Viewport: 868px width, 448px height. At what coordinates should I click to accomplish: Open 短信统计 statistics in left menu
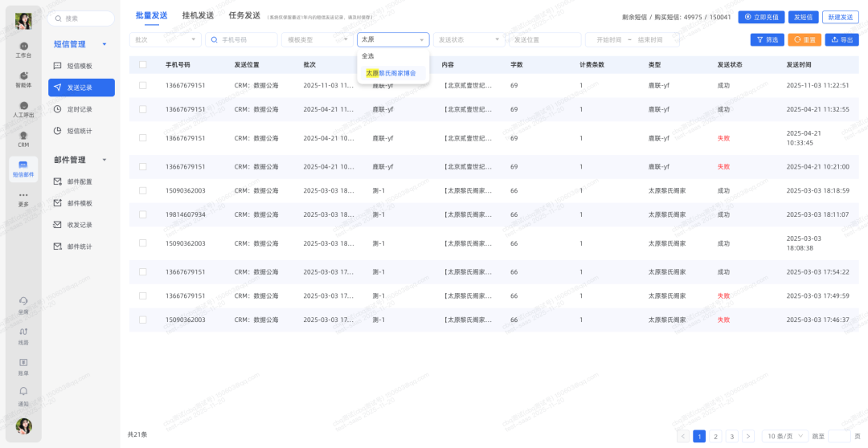tap(80, 131)
